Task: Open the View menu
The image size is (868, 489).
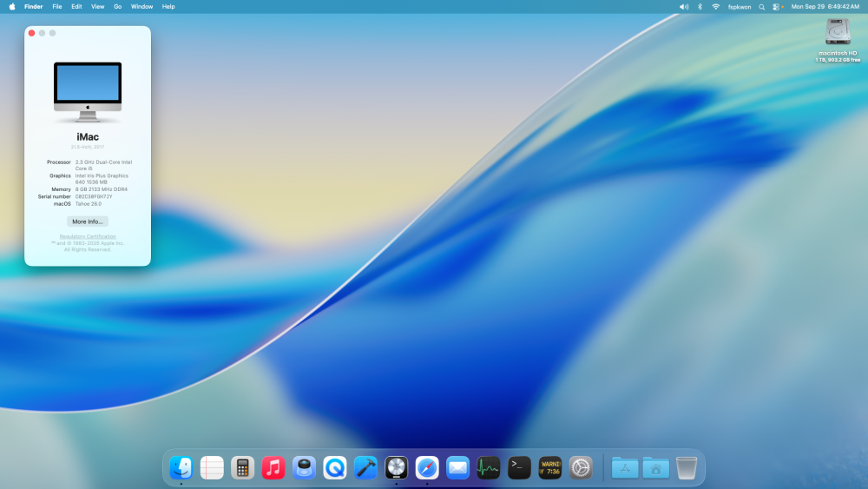Action: [97, 7]
